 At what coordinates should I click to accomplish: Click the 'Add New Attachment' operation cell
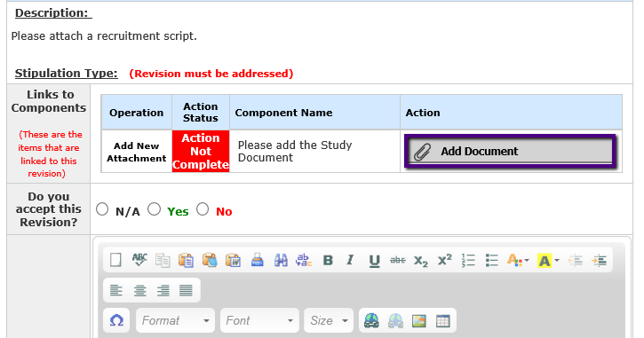[x=137, y=152]
